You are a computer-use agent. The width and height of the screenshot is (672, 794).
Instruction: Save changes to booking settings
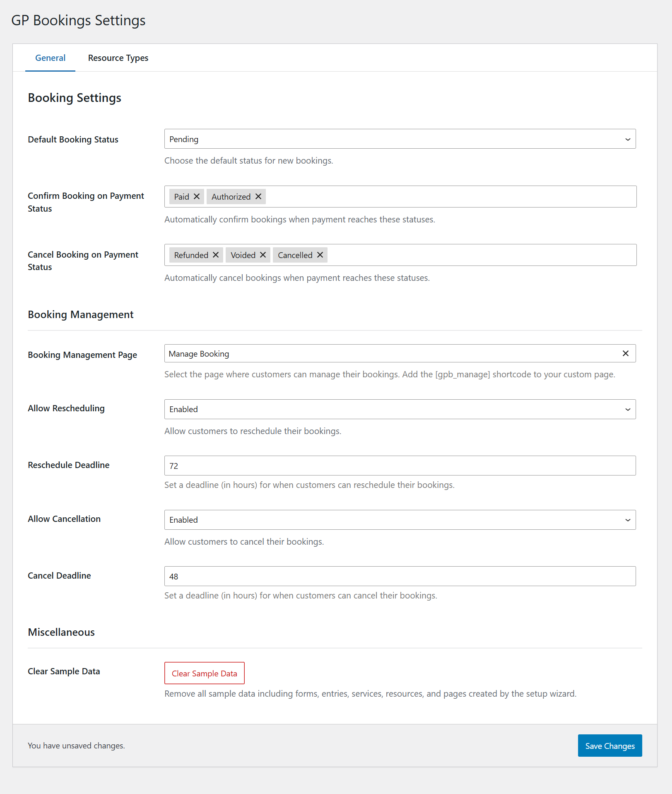tap(609, 746)
